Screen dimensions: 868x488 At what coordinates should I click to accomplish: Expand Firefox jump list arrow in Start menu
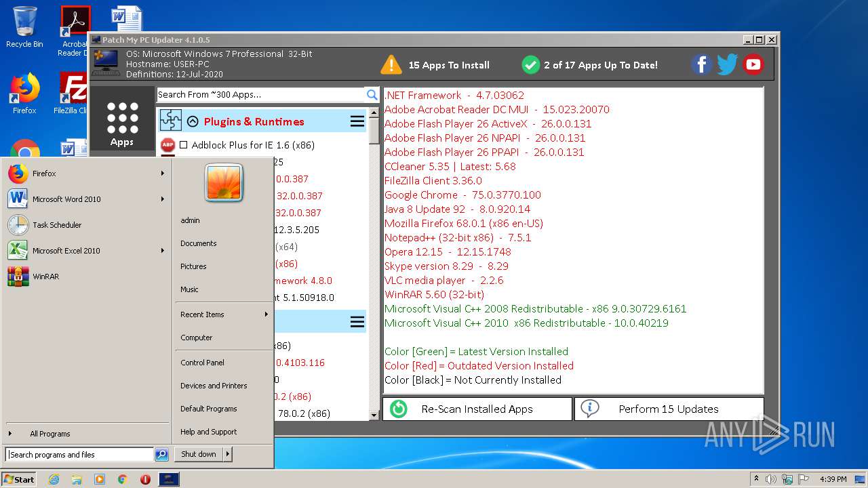[163, 174]
